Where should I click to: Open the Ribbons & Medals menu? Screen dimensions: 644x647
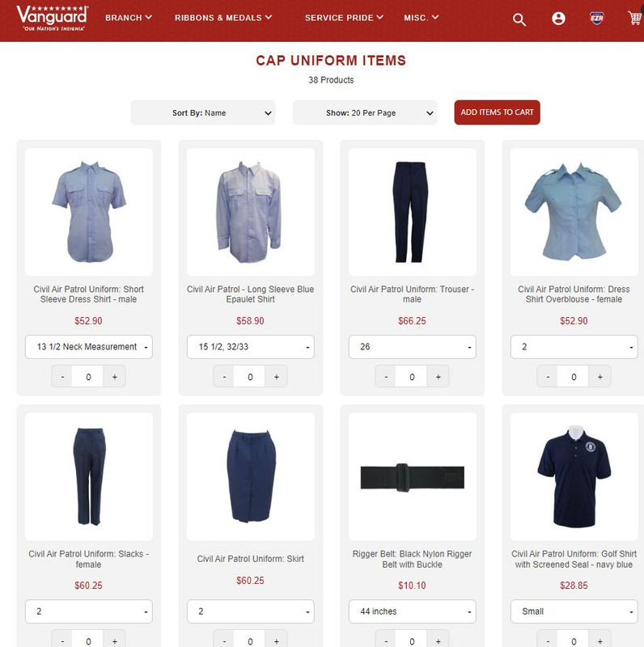coord(223,18)
